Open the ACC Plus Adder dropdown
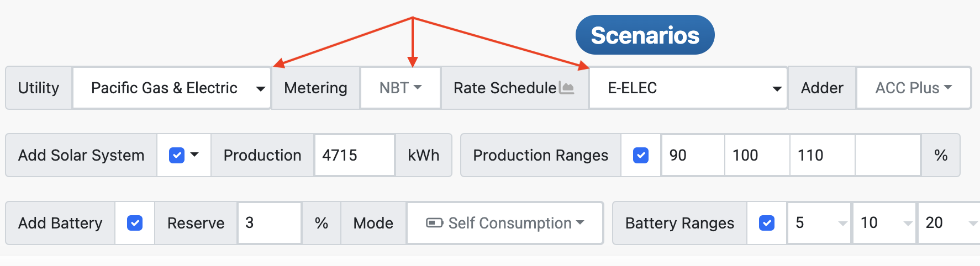 914,88
